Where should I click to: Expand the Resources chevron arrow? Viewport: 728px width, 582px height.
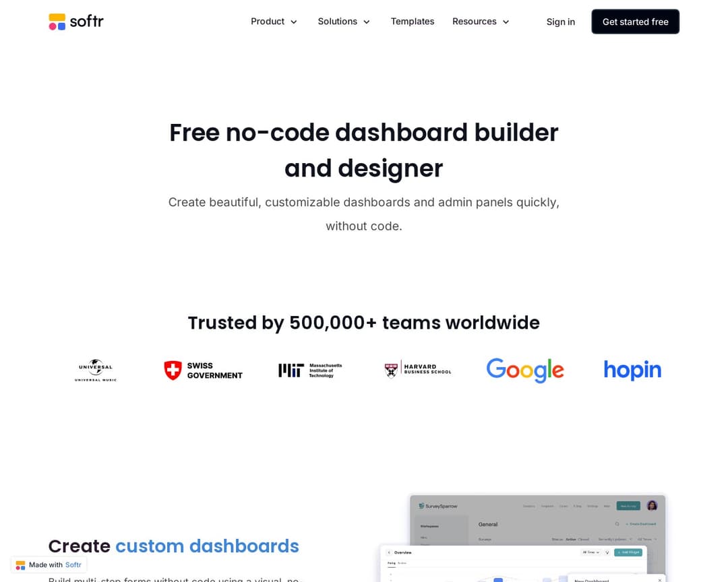click(506, 22)
